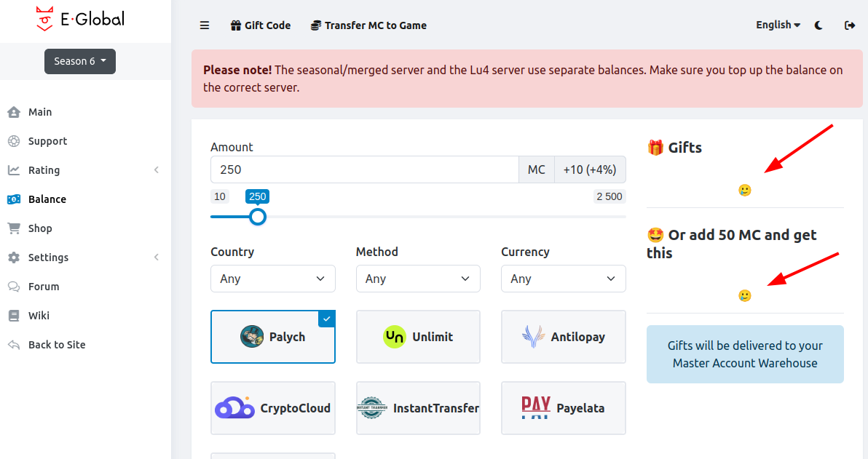Open the Season 6 server dropdown
Screen dimensions: 868x459
(x=80, y=61)
